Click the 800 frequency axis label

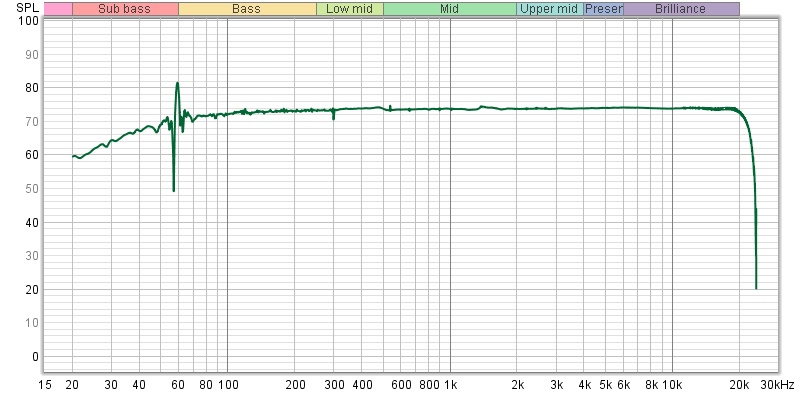point(429,385)
